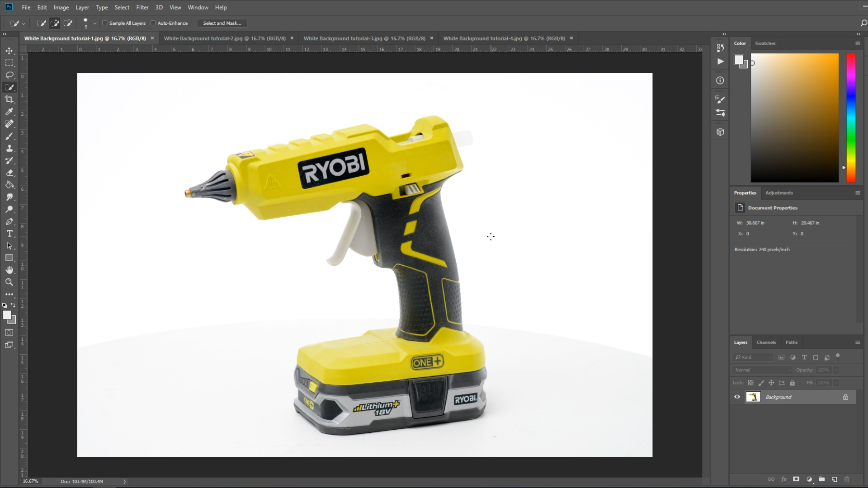Screen dimensions: 868x488
Task: Select the Smudge tool
Action: 9,197
